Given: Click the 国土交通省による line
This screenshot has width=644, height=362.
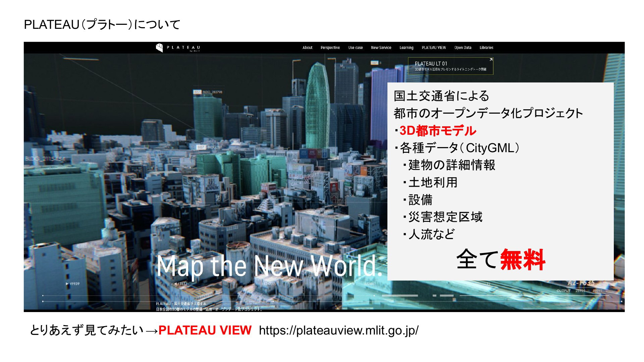Looking at the screenshot, I should coord(441,96).
